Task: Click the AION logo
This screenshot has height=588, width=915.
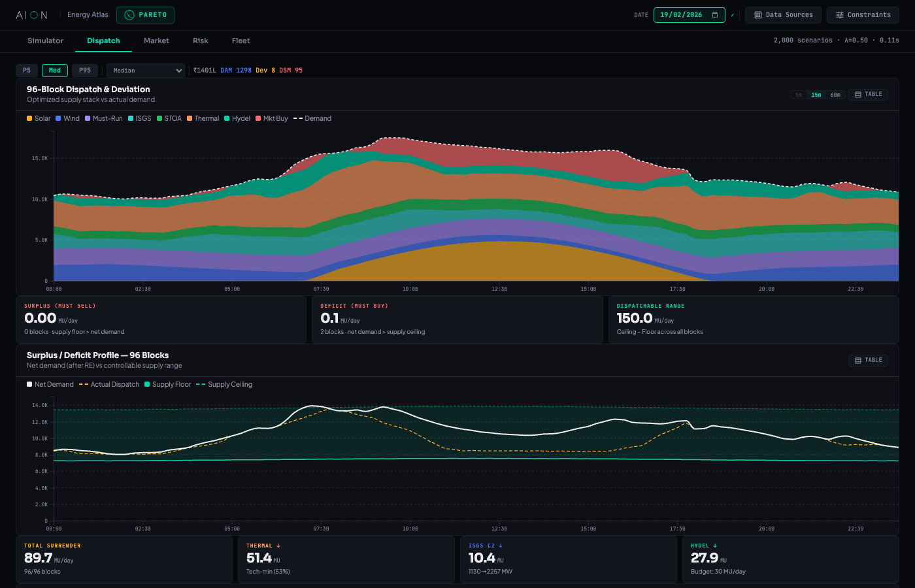Action: click(x=31, y=14)
